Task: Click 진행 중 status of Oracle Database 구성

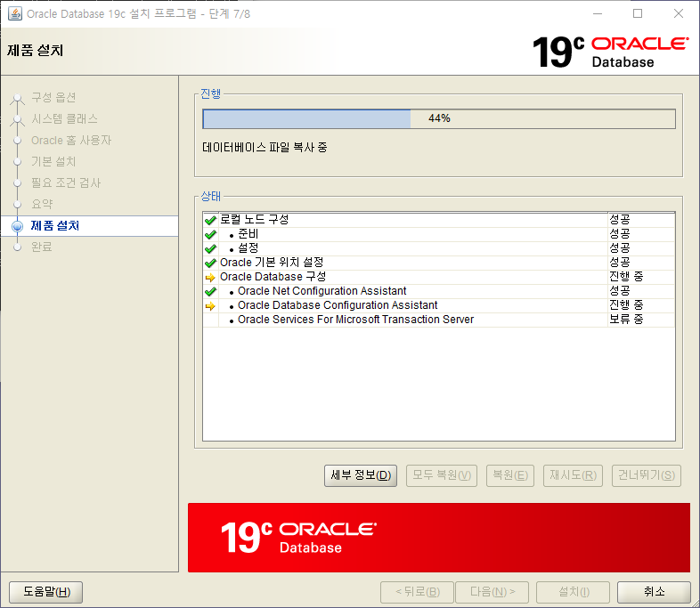Action: coord(626,277)
